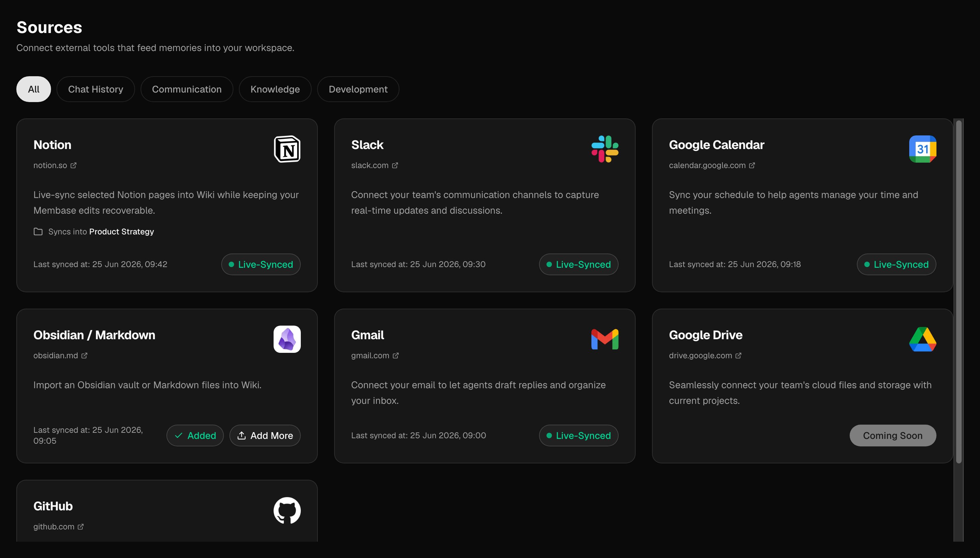Click the Slack card title
The height and width of the screenshot is (558, 980).
[367, 145]
